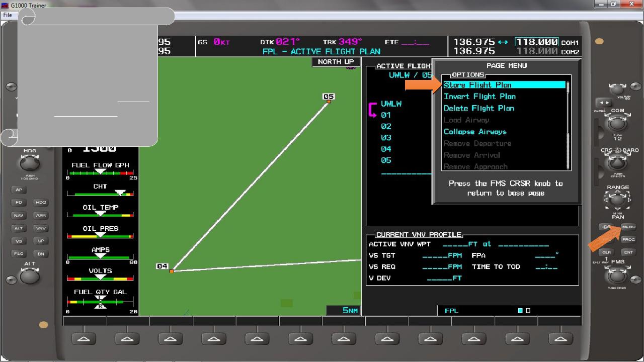Engage the AP autopilot key
The height and width of the screenshot is (362, 644).
(x=18, y=190)
